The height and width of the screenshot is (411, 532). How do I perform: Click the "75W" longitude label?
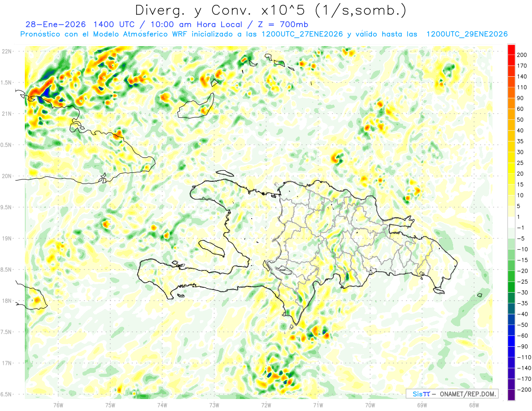110,405
